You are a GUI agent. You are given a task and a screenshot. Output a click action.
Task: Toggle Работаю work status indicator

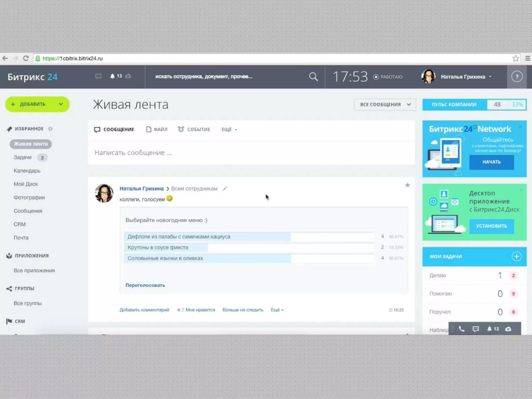(388, 77)
